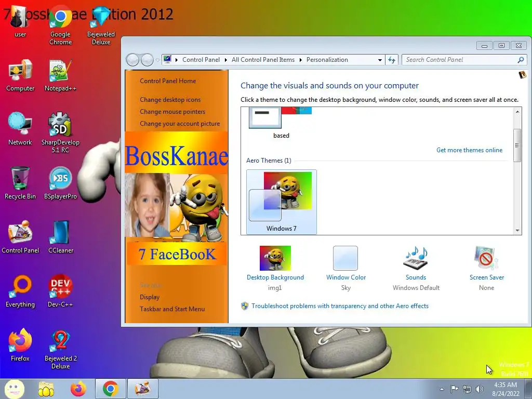Click the Sounds label link
This screenshot has width=532, height=399.
416,277
